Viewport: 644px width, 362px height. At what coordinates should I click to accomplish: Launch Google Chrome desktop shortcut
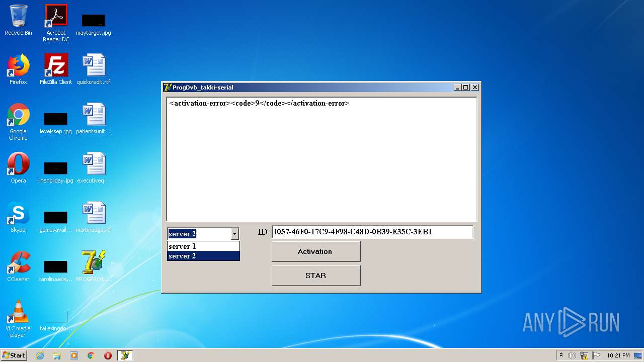pyautogui.click(x=18, y=122)
